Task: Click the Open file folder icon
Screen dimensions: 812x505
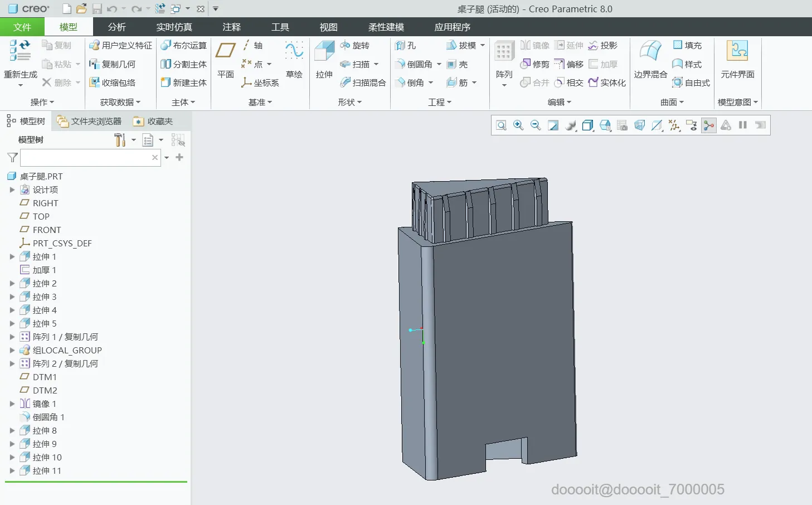Action: 81,9
